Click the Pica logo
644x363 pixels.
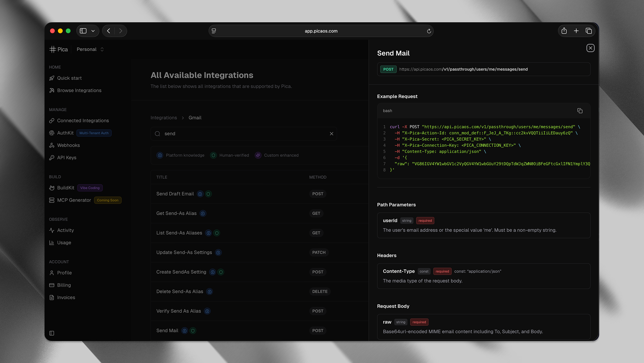pos(59,49)
